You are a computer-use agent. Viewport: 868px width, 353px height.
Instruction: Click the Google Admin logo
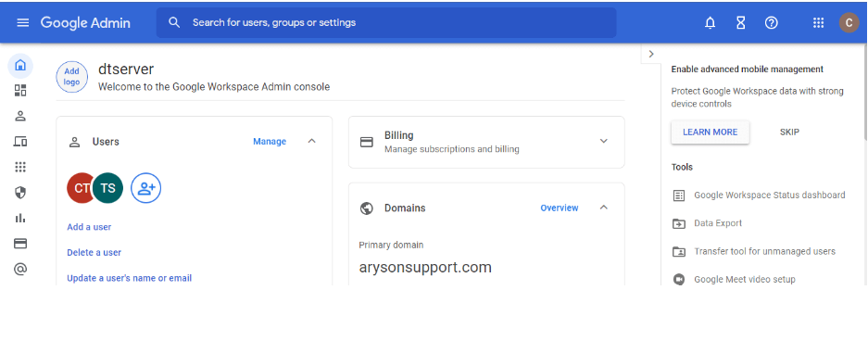tap(85, 22)
